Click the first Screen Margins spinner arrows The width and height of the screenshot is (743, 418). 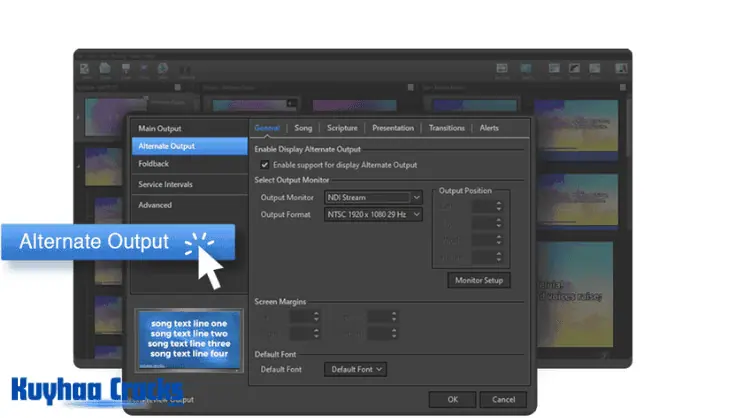pos(316,317)
